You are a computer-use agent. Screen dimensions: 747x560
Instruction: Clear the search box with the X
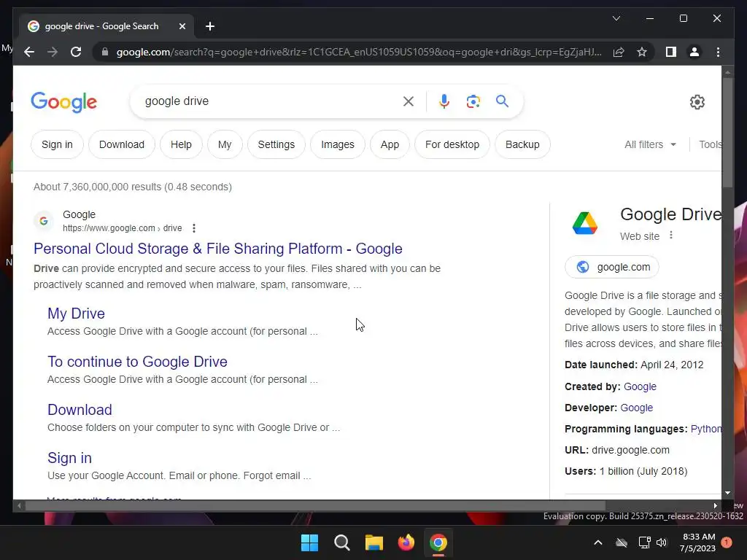[409, 101]
